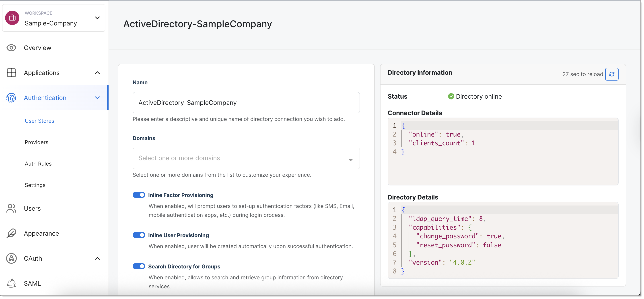This screenshot has height=299, width=644.
Task: Click the workspace briefcase icon
Action: (12, 18)
